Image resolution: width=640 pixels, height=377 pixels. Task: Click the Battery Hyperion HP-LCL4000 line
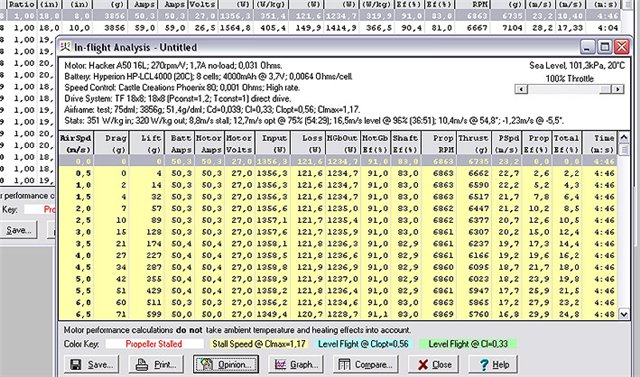tap(209, 77)
